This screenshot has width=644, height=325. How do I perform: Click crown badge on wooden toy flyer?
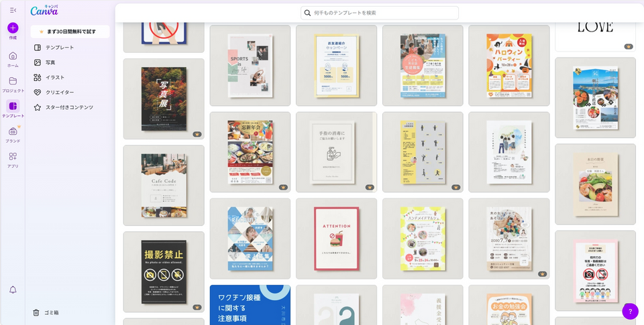click(x=542, y=273)
